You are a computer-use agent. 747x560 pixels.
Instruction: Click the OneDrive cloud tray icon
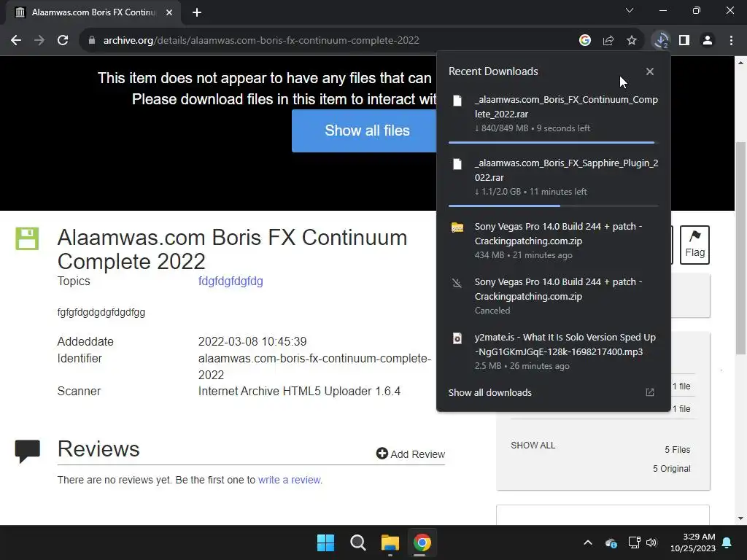click(x=611, y=542)
